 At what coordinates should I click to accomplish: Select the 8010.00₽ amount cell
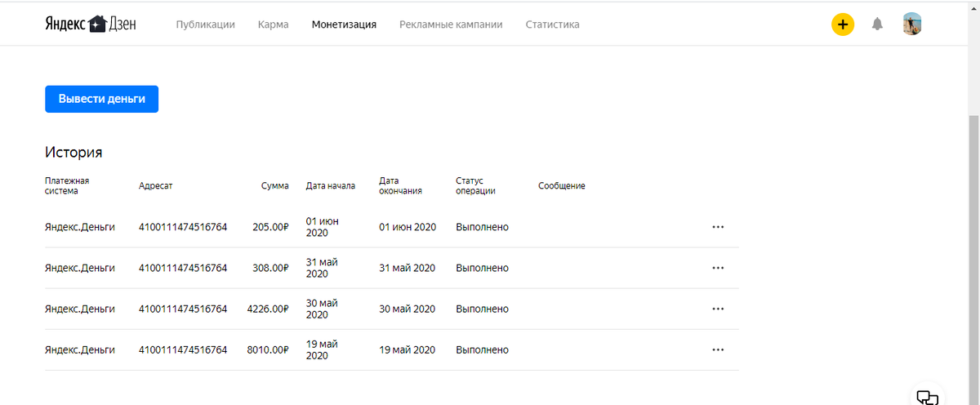(268, 349)
